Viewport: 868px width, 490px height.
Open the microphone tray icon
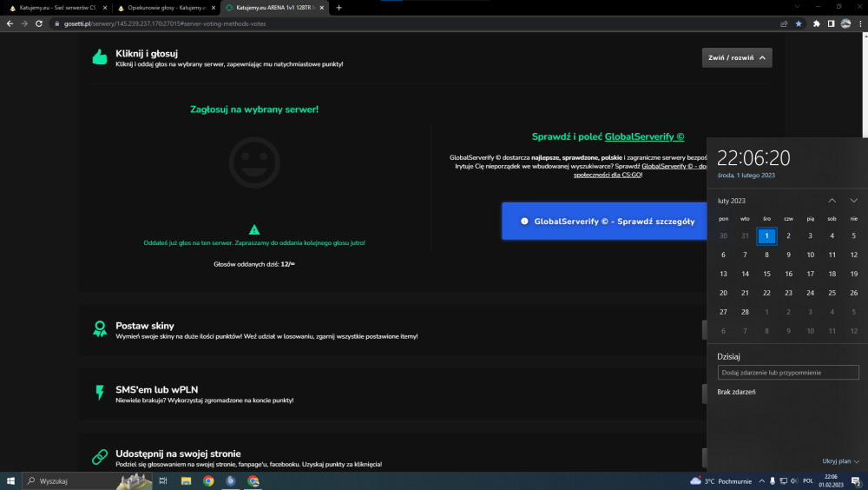coord(773,481)
